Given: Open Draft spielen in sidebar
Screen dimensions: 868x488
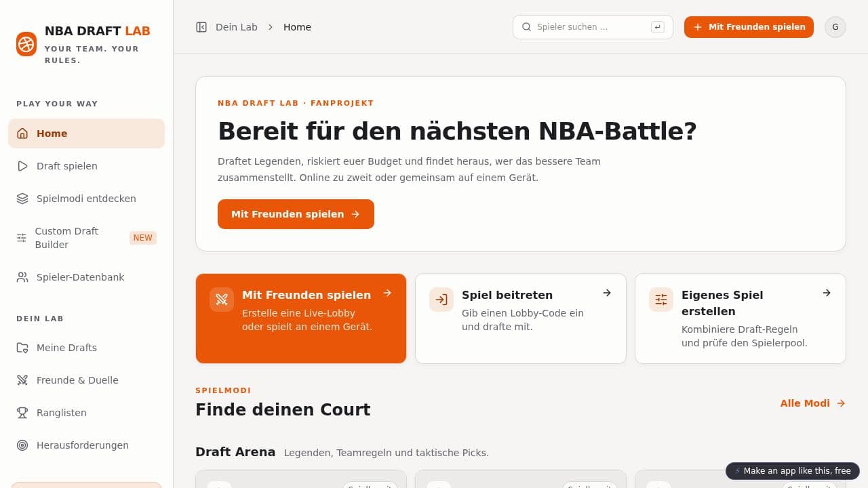Looking at the screenshot, I should coord(86,166).
